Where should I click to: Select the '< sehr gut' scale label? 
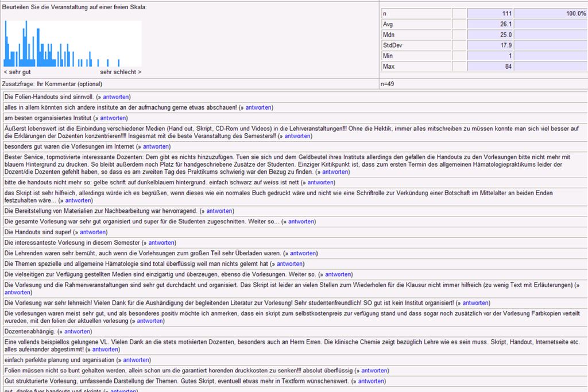(17, 72)
